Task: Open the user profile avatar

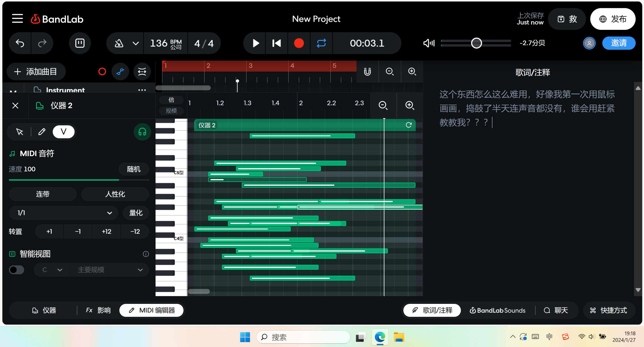Action: [x=589, y=43]
